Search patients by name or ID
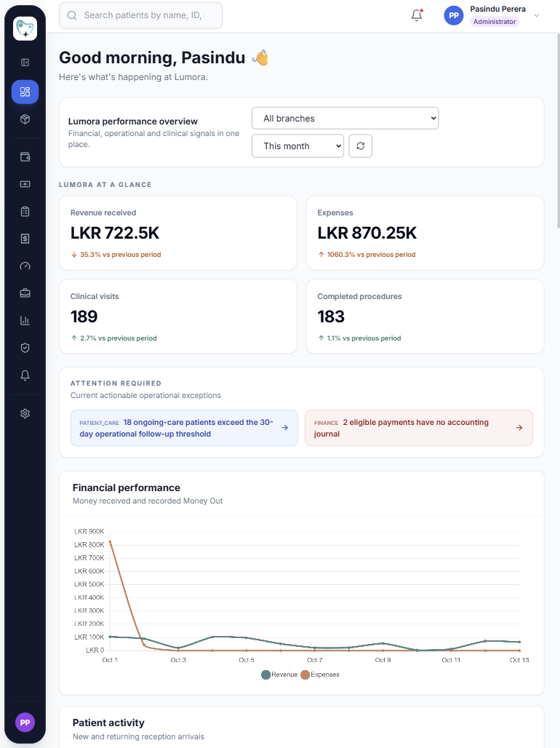Screen dimensions: 560x748 [140, 15]
